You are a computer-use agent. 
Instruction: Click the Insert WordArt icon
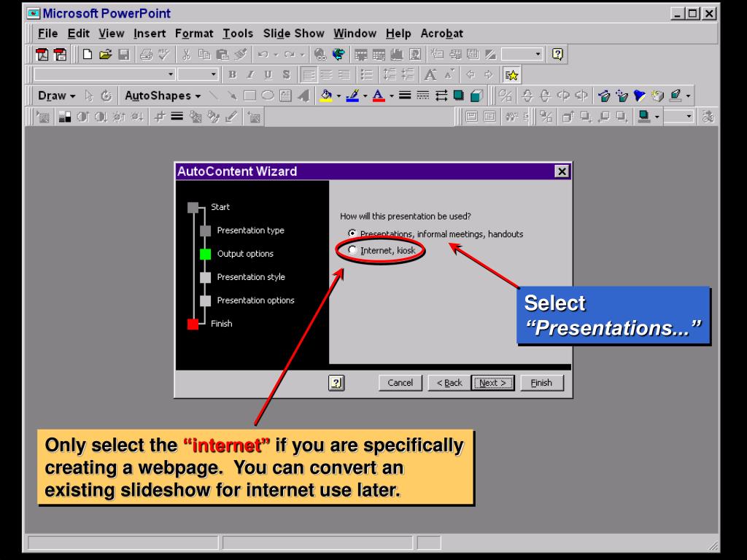(303, 96)
